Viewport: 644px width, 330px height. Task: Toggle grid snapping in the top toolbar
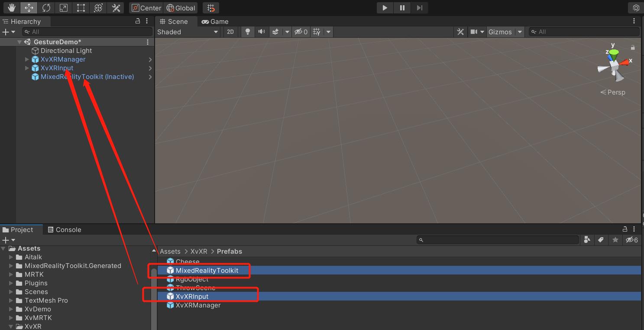click(210, 8)
